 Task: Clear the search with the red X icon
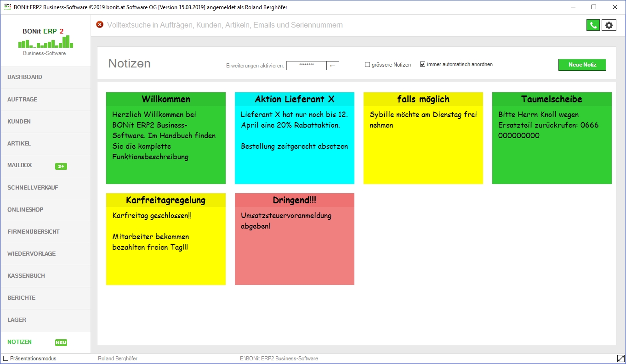100,24
